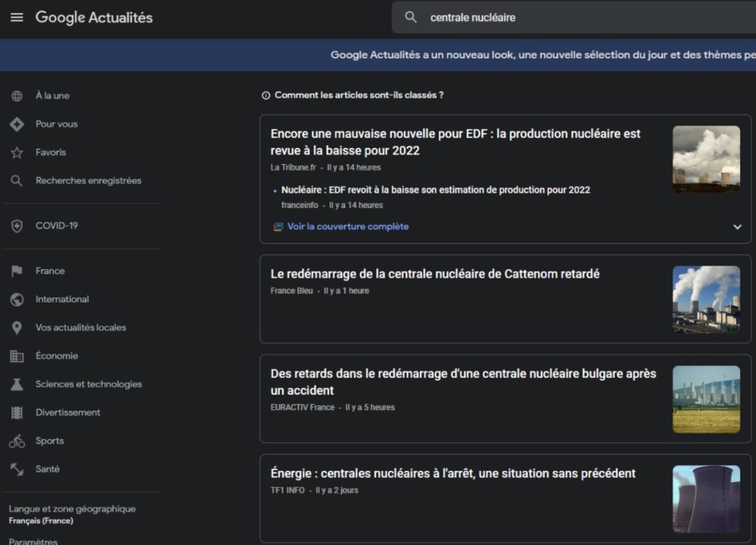The image size is (756, 545).
Task: Click 'Comment les articles sont-ils classés ?'
Action: (359, 95)
